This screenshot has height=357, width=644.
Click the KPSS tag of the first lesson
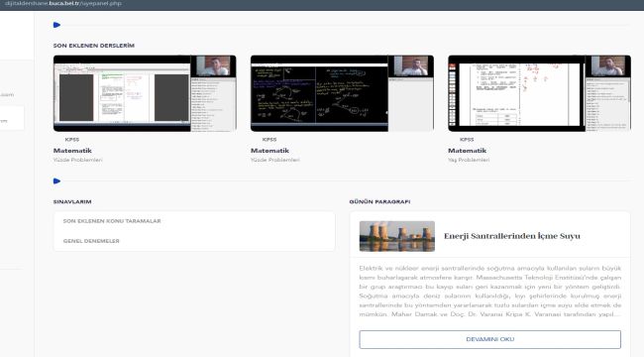click(72, 140)
